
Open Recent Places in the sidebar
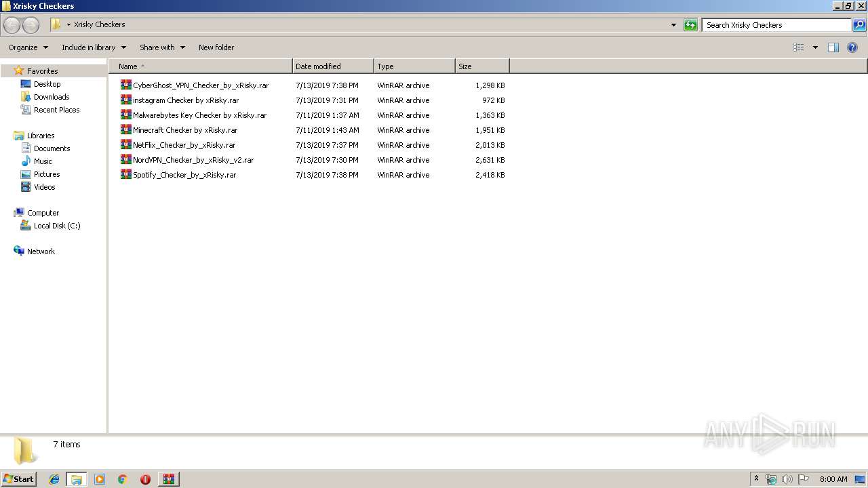point(56,110)
